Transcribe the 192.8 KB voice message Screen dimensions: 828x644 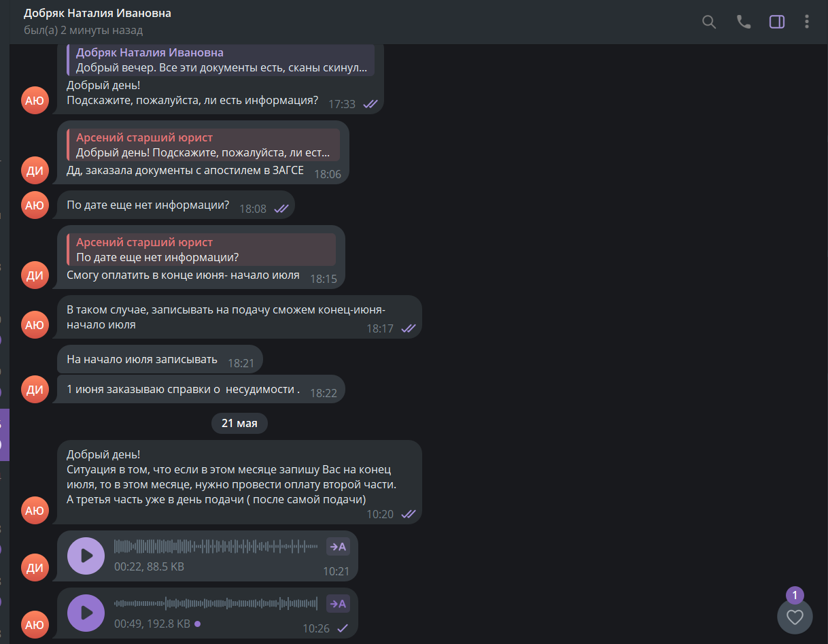338,603
